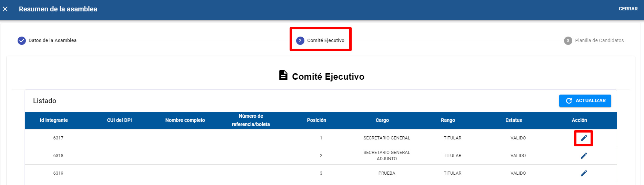Click the document icon beside Comité Ejecutivo heading

coord(283,75)
